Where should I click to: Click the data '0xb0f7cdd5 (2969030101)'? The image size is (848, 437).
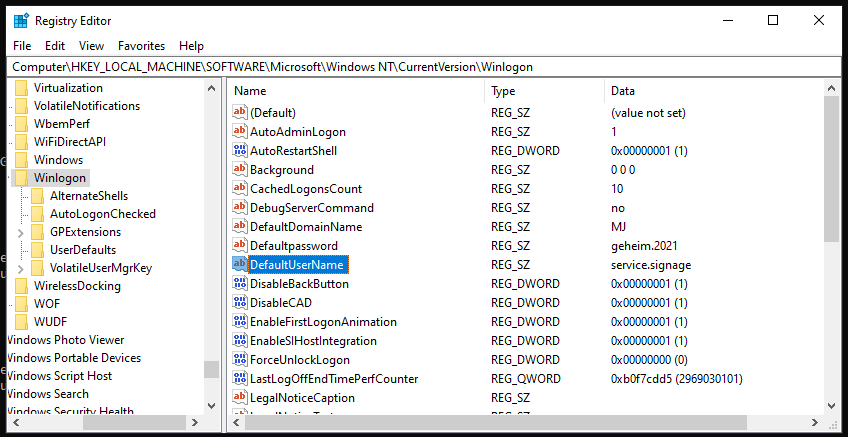677,379
